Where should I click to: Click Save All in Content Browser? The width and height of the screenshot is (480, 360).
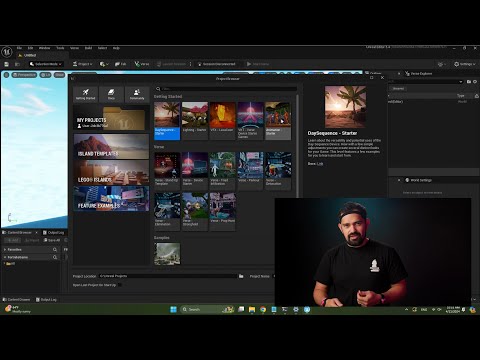pos(52,240)
